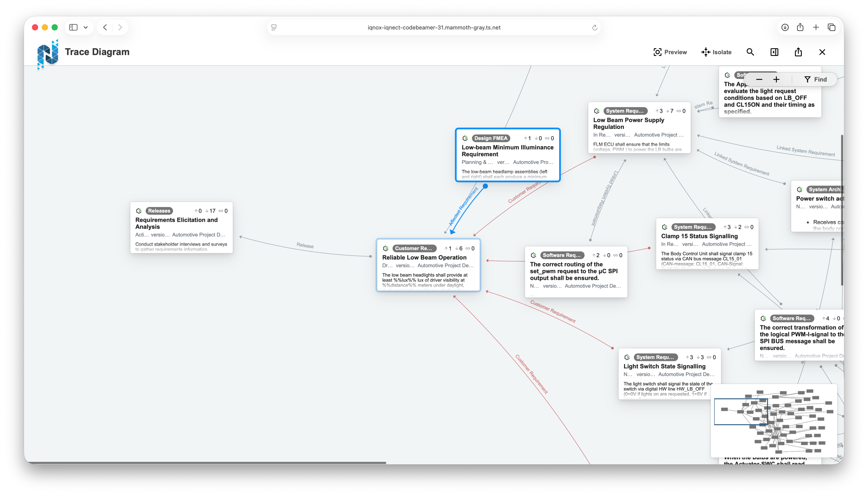Zoom out with the minus button

point(759,79)
